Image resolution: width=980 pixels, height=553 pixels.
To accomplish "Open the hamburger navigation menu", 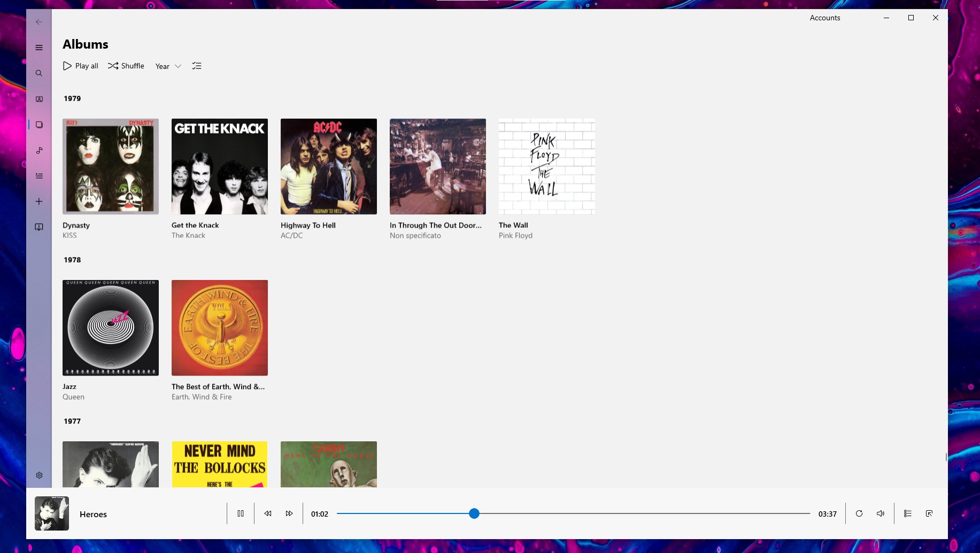I will click(x=39, y=48).
